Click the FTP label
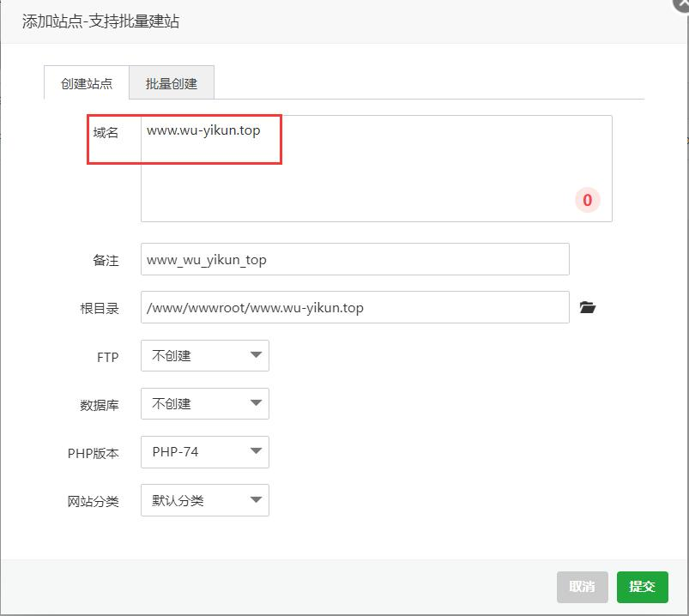The width and height of the screenshot is (689, 616). point(107,357)
